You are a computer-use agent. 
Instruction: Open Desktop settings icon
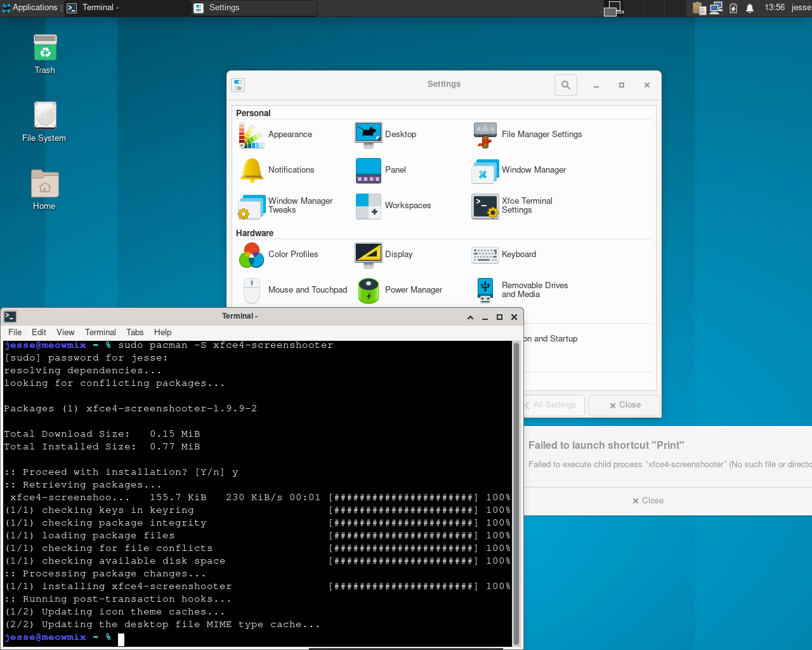369,135
